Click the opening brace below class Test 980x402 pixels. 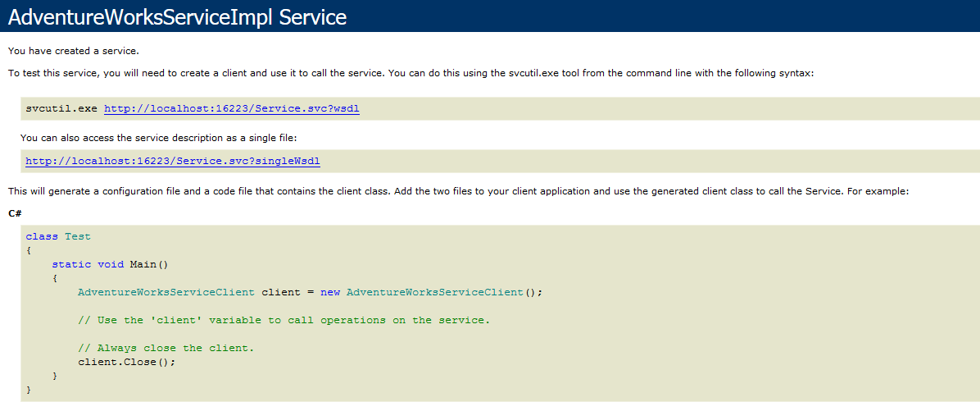pos(29,250)
